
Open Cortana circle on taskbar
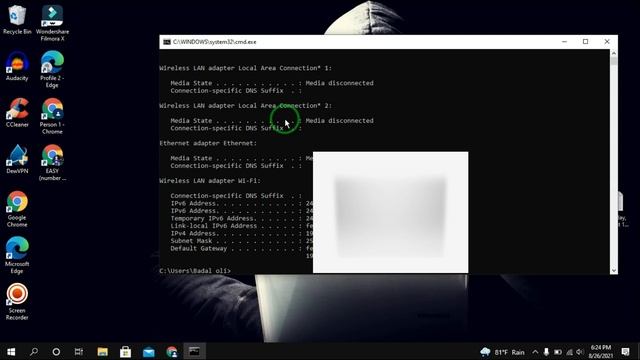tap(56, 351)
